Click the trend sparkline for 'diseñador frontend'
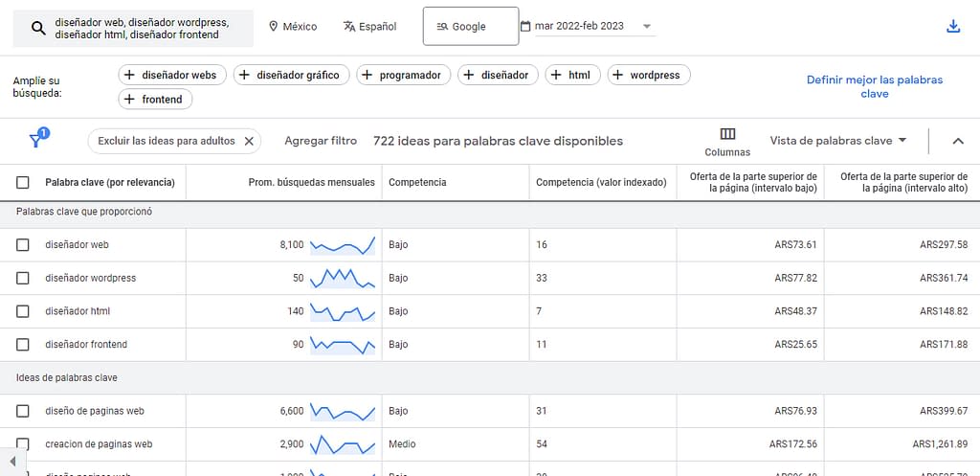980x476 pixels. [x=343, y=345]
